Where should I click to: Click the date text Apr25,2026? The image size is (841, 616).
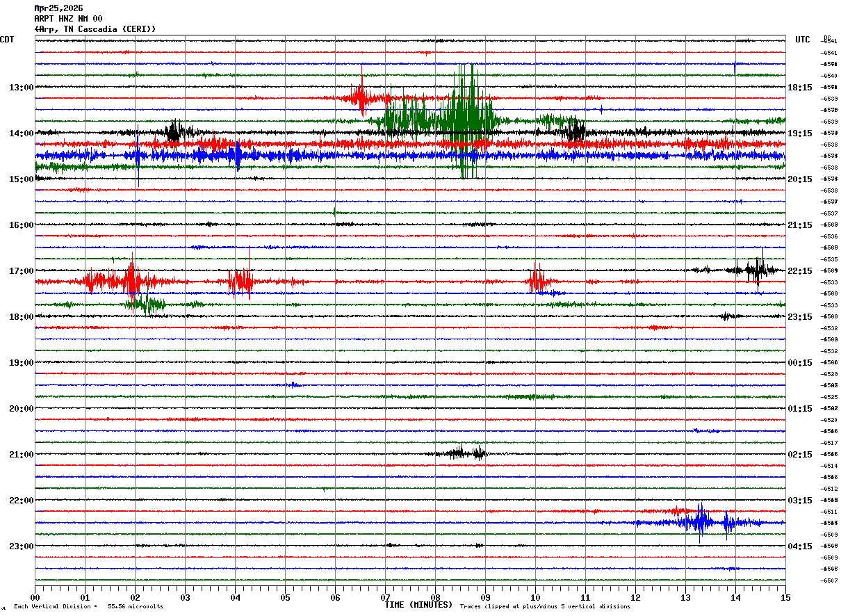[x=58, y=8]
